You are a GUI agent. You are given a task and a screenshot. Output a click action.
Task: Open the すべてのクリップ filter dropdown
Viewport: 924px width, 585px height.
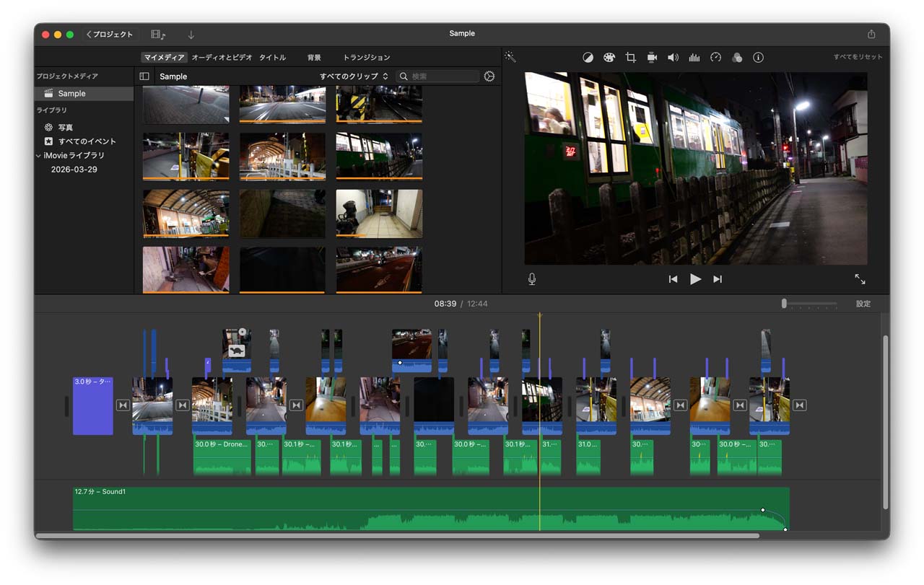(x=354, y=76)
